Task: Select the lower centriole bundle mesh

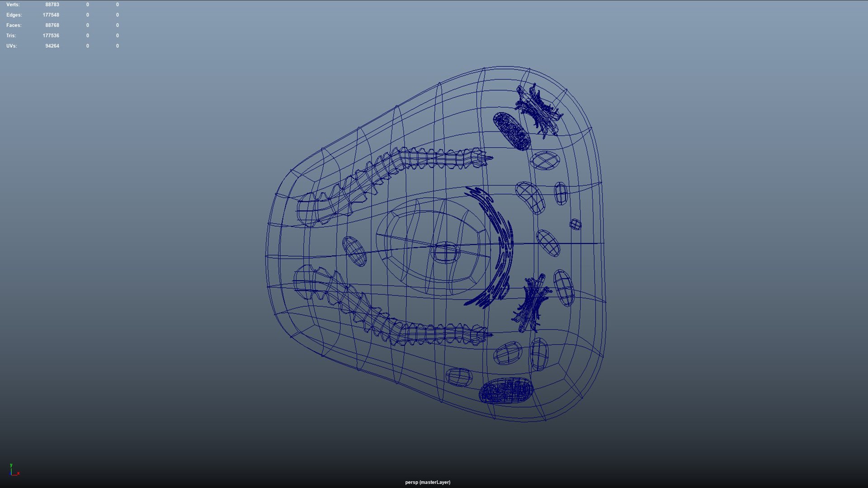Action: (x=532, y=304)
